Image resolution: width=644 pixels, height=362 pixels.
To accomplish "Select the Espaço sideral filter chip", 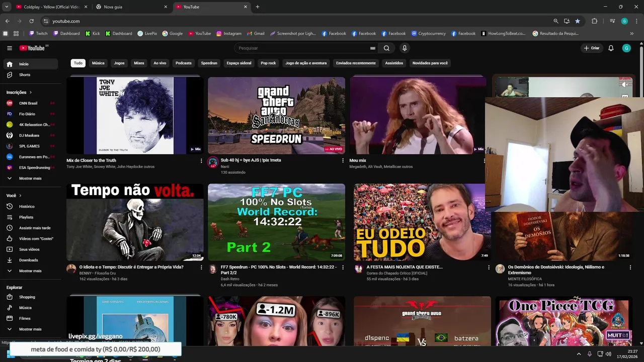I will (239, 63).
